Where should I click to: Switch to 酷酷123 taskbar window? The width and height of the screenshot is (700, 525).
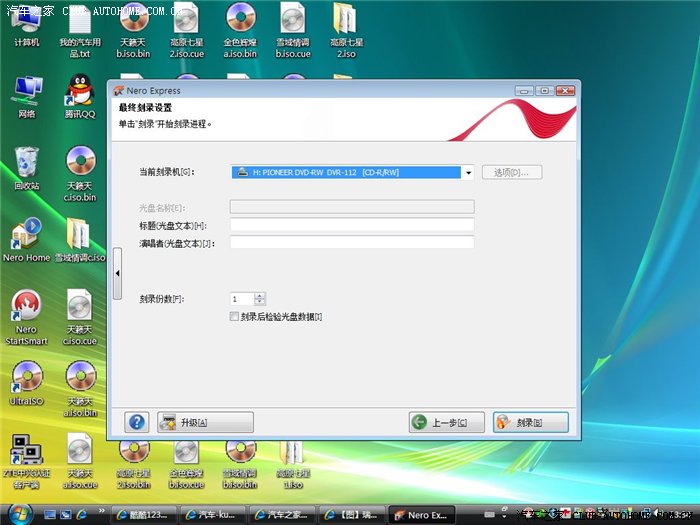[x=143, y=515]
